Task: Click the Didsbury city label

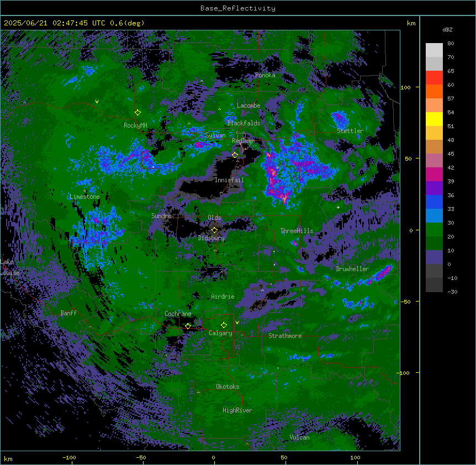Action: point(211,238)
